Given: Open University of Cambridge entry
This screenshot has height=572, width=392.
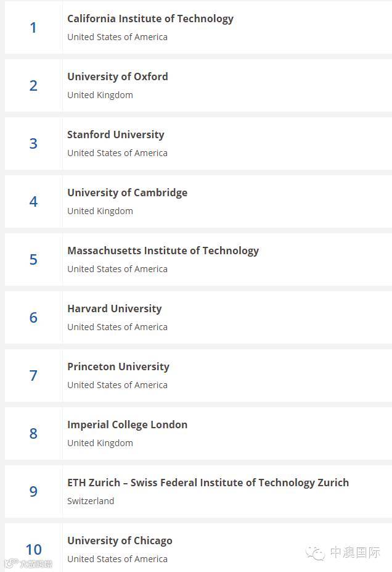Looking at the screenshot, I should click(x=127, y=193).
